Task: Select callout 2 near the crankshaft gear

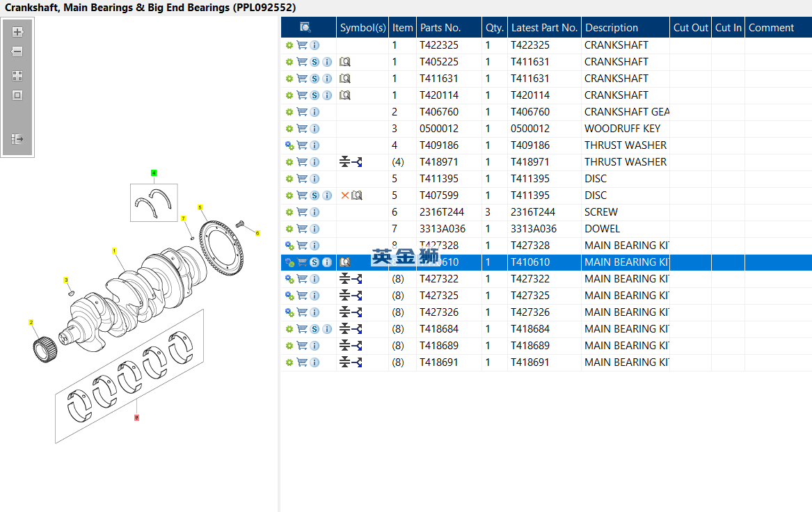Action: click(x=31, y=323)
